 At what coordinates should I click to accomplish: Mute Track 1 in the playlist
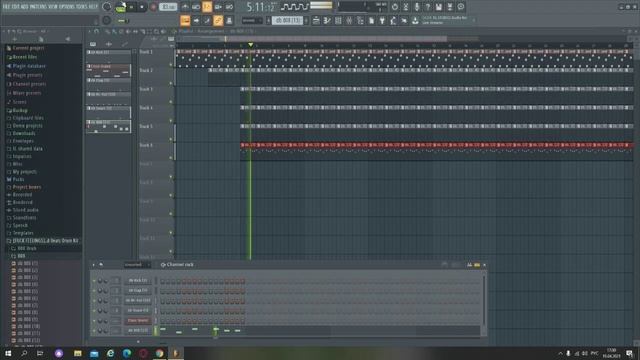click(171, 64)
